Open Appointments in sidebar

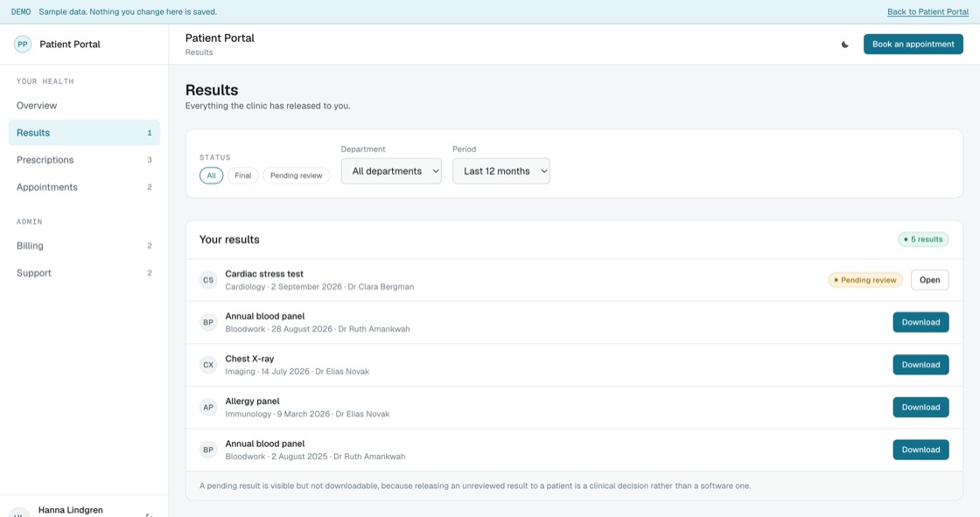pyautogui.click(x=84, y=187)
